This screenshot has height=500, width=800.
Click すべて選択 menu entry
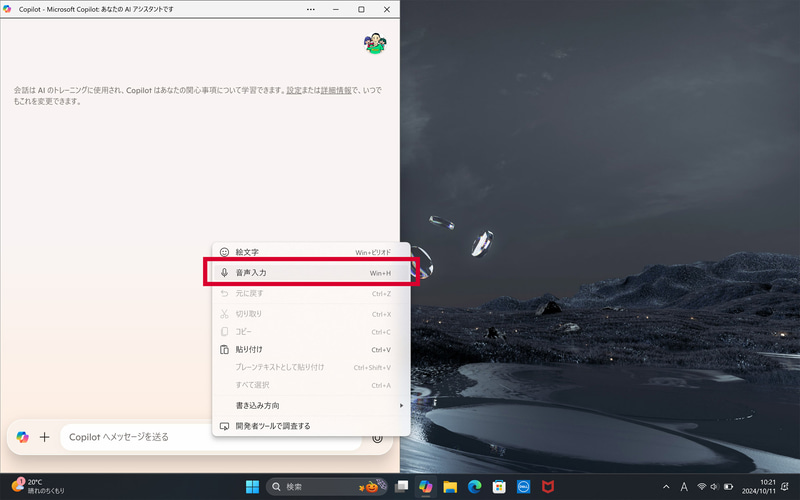(311, 385)
